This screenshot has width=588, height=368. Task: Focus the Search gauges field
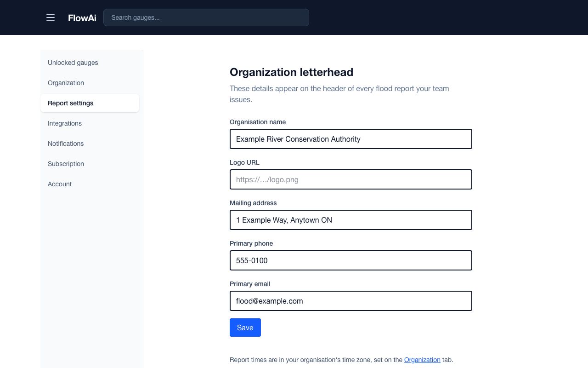pyautogui.click(x=206, y=17)
